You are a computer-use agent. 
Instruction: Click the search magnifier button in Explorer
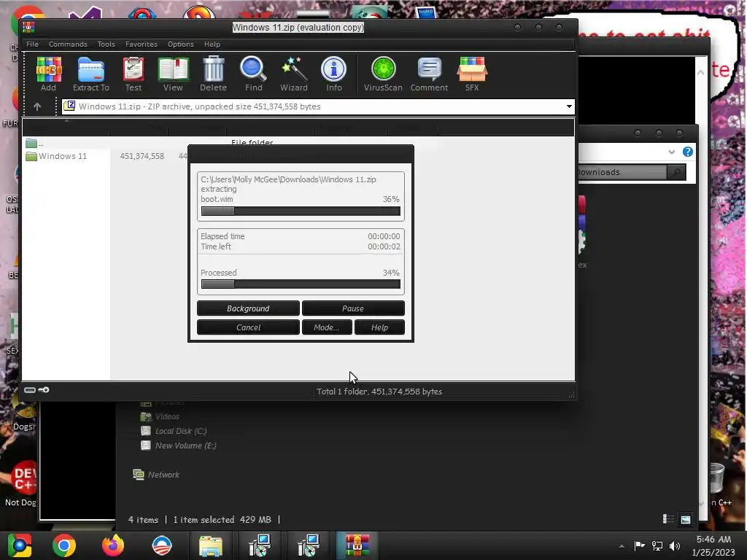676,172
